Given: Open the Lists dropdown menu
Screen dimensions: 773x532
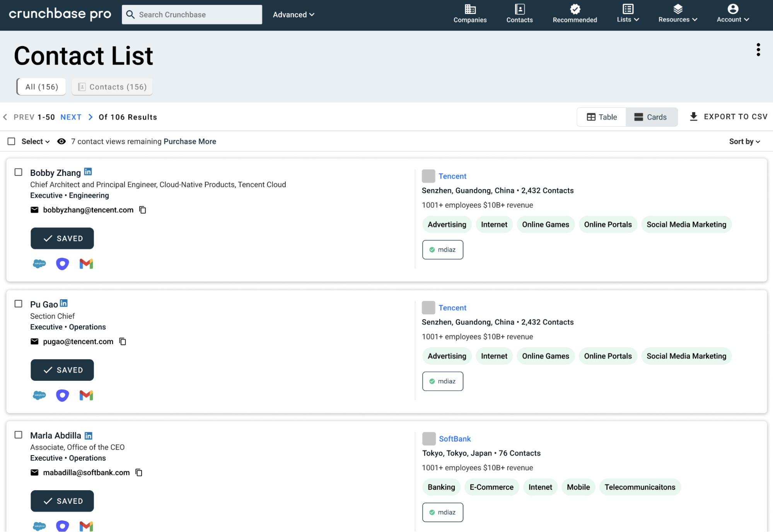Looking at the screenshot, I should (x=628, y=13).
